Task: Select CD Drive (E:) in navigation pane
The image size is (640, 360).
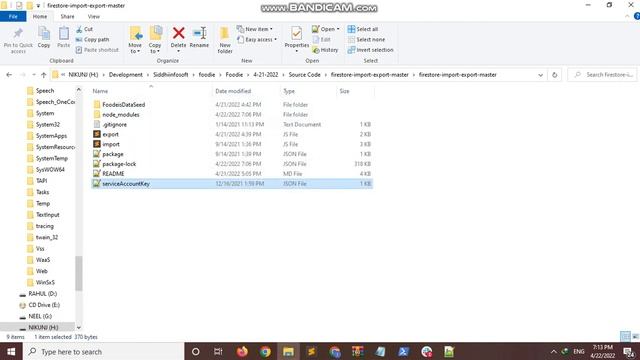Action: 44,305
